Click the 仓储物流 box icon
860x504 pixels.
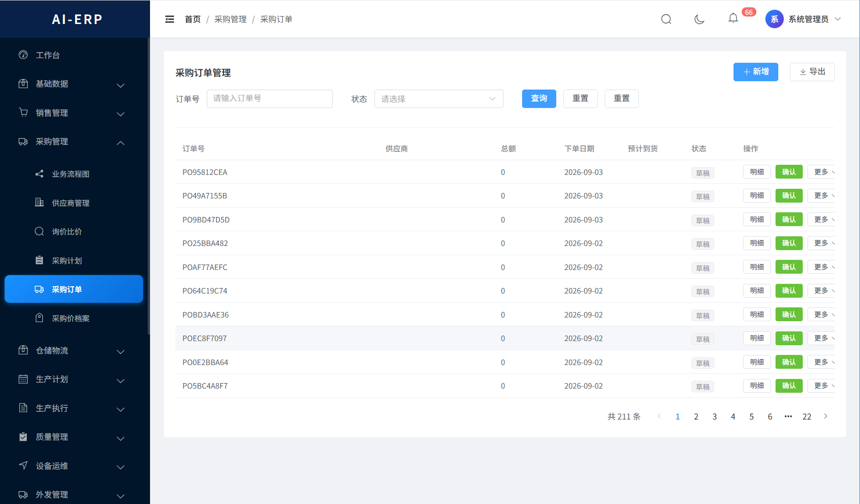tap(23, 350)
